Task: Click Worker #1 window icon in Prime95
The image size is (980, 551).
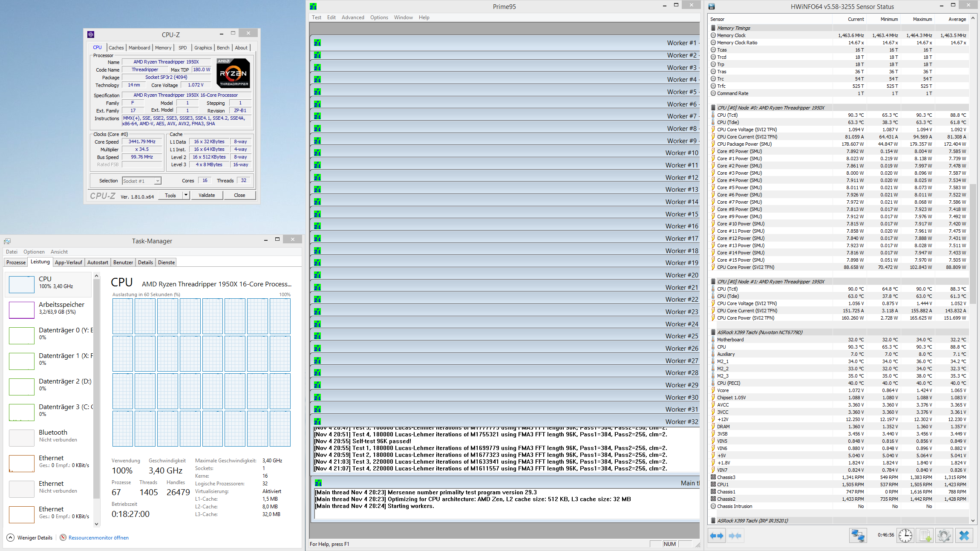Action: [x=317, y=43]
